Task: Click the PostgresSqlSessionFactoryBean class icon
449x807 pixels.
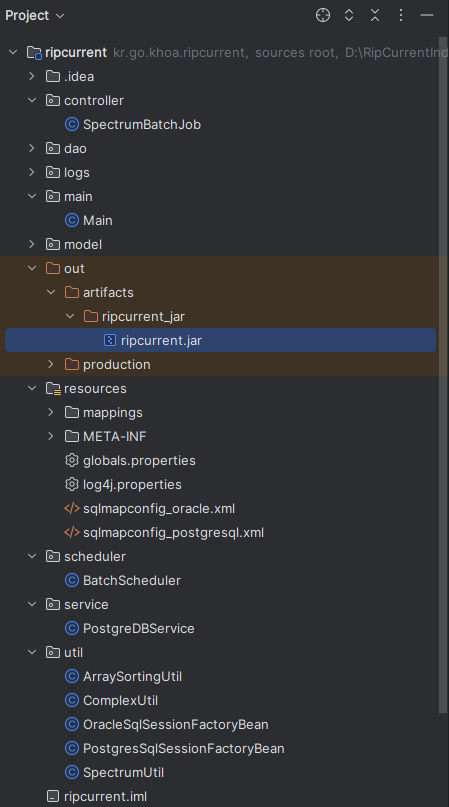Action: pos(72,749)
